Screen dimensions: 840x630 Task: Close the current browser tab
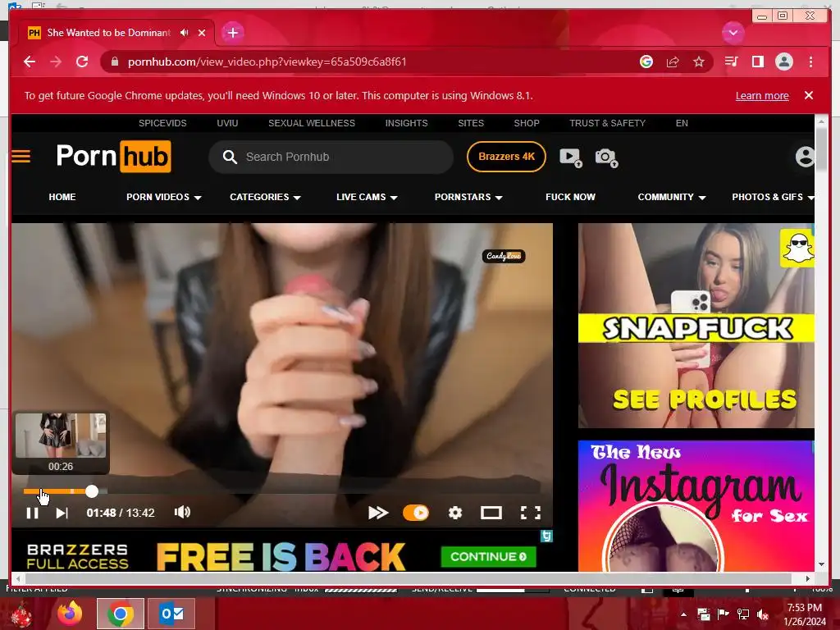coord(202,33)
